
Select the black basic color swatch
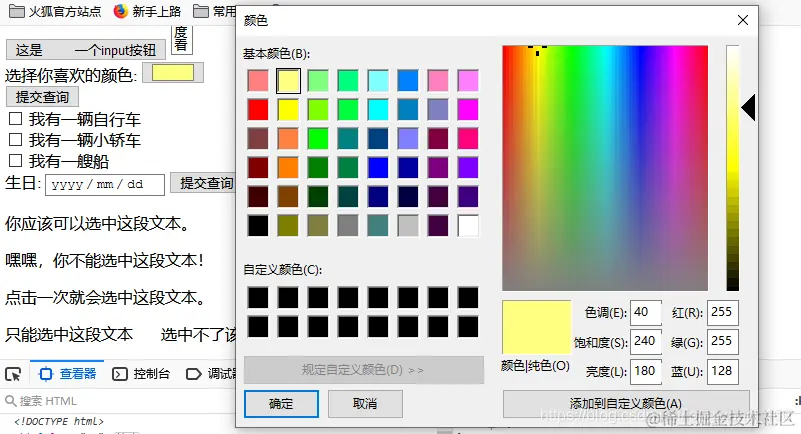pos(258,226)
